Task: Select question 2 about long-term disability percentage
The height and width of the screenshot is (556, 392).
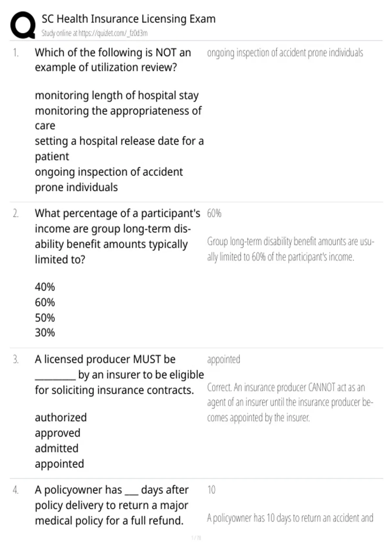Action: click(118, 236)
